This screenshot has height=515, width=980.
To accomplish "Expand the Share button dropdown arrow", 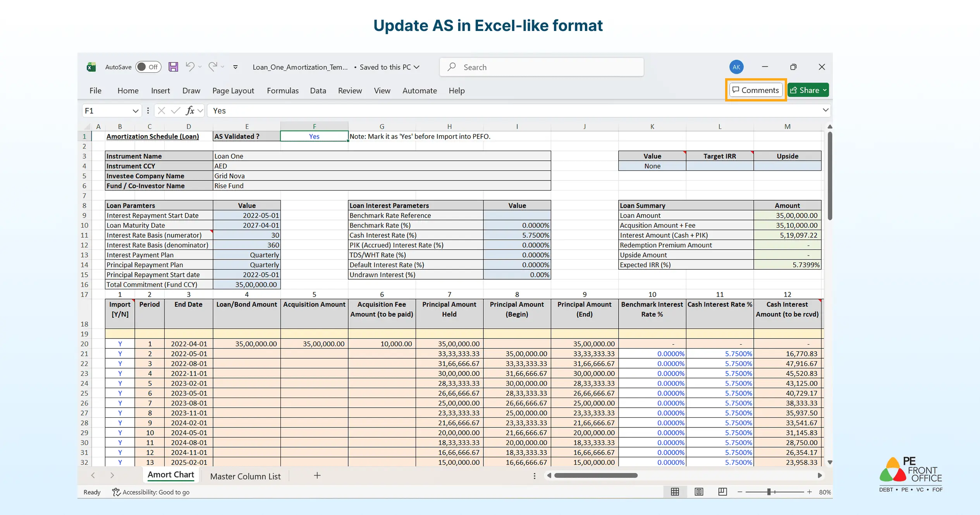I will (x=825, y=90).
